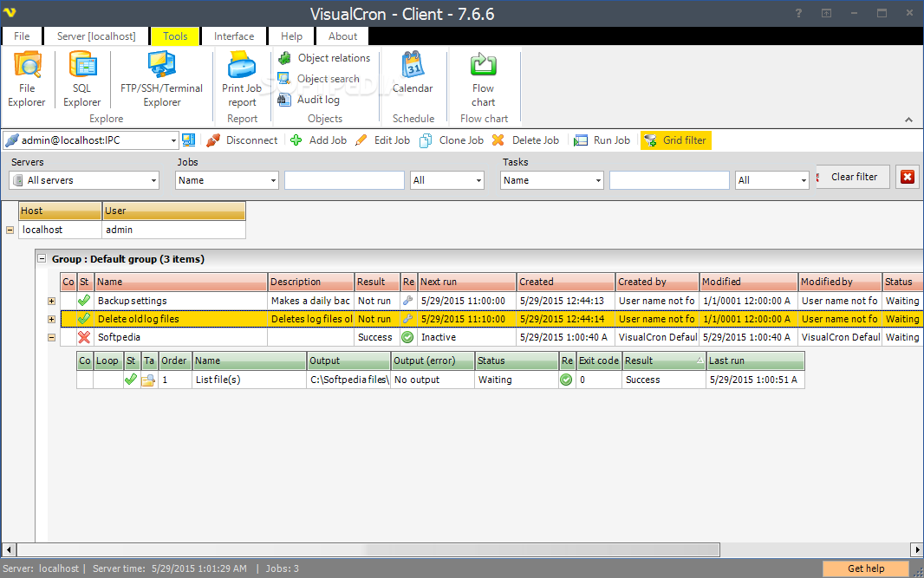Open the Help tab
The image size is (924, 578).
[291, 36]
